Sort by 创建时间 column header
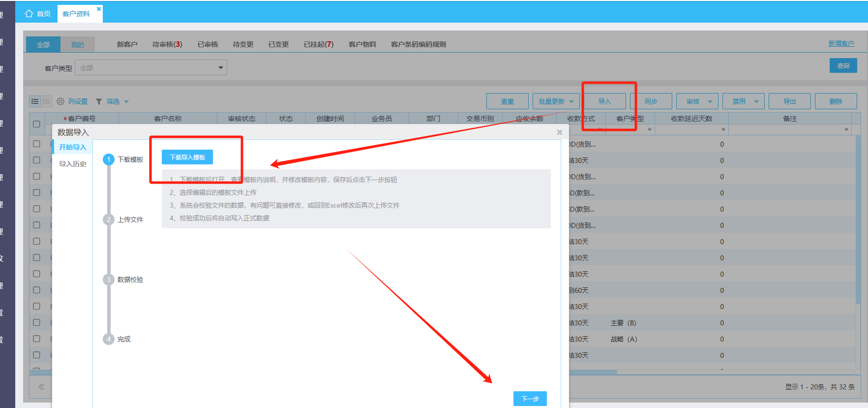 coord(330,119)
